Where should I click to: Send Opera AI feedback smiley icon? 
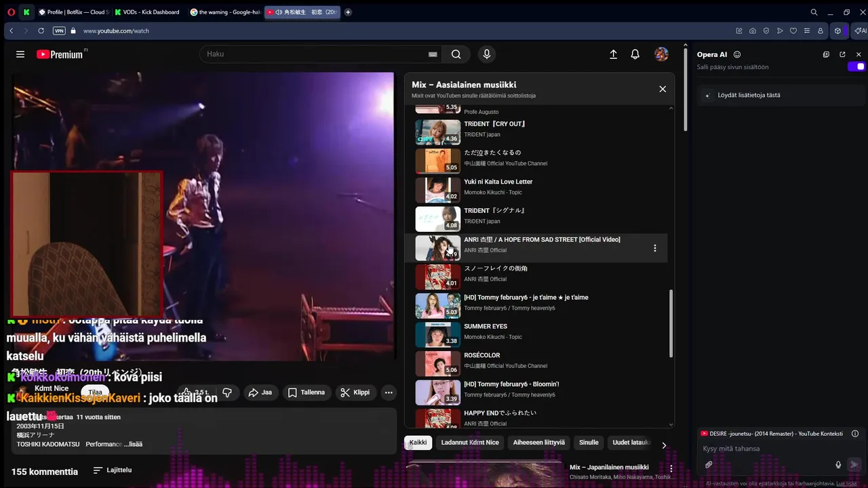(x=737, y=54)
